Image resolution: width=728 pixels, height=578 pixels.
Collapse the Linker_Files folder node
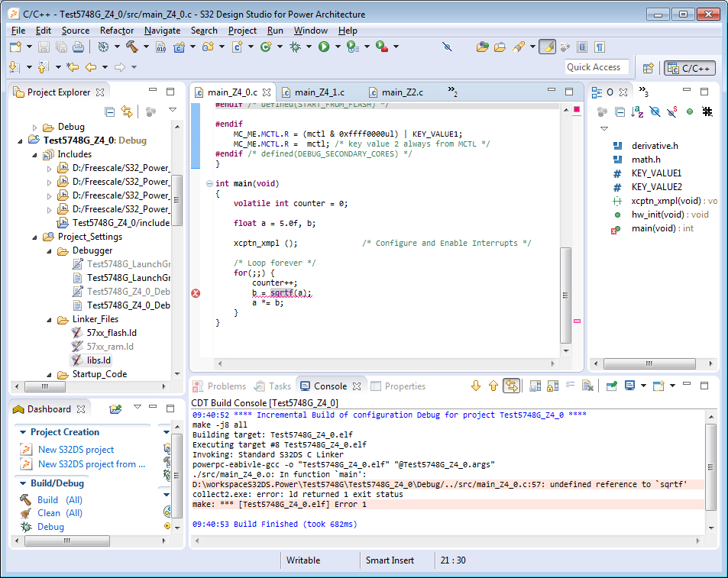point(49,319)
